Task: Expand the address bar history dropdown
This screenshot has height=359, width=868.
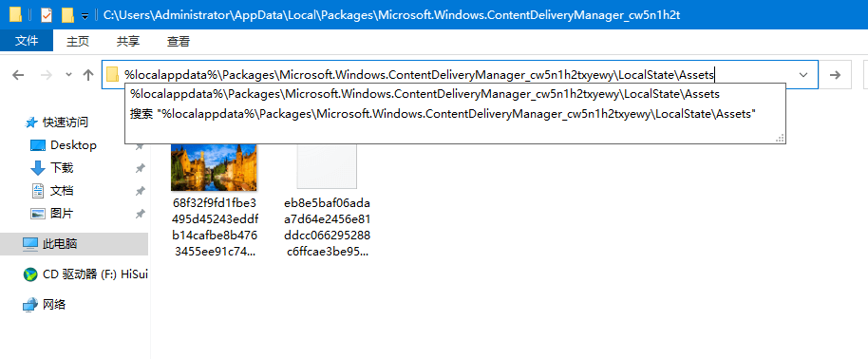Action: 803,75
